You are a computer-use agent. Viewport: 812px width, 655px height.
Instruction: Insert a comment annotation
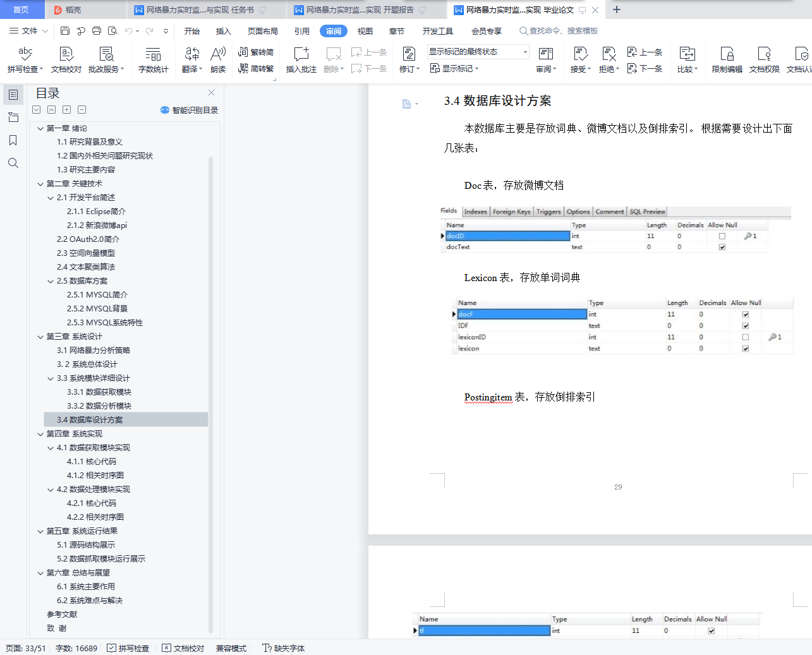pyautogui.click(x=301, y=60)
